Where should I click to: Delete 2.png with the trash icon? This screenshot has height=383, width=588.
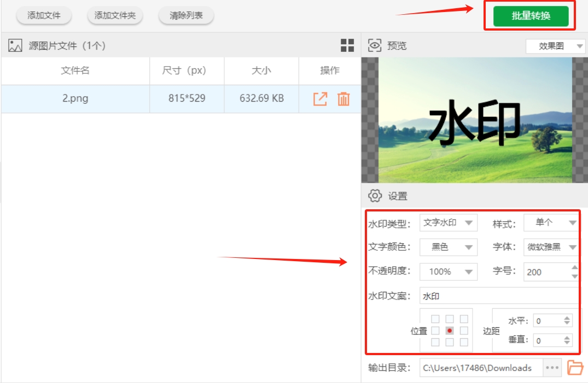pyautogui.click(x=344, y=99)
